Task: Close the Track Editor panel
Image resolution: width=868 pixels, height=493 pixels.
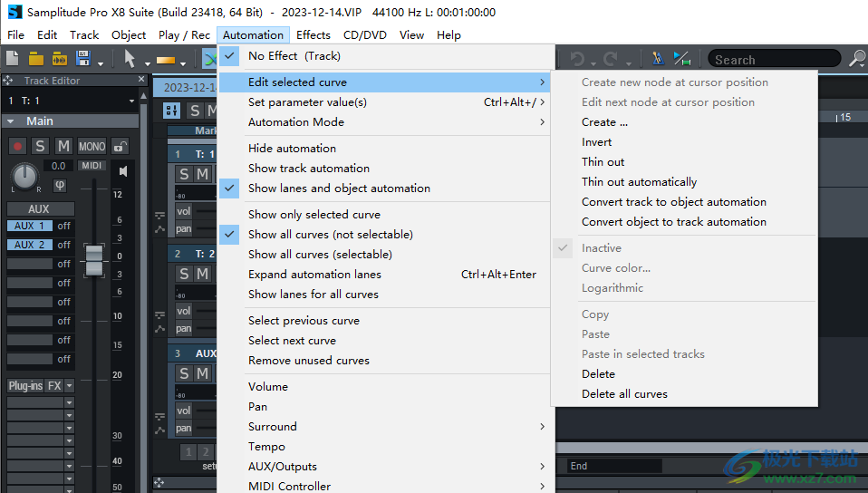Action: click(141, 80)
